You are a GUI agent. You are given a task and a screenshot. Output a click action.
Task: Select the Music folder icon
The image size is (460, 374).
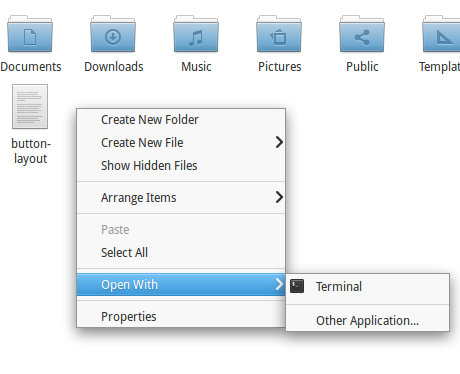[196, 34]
